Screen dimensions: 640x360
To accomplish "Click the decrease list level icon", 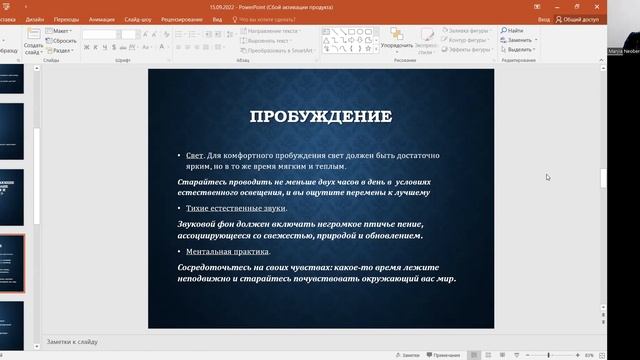I will 209,35.
